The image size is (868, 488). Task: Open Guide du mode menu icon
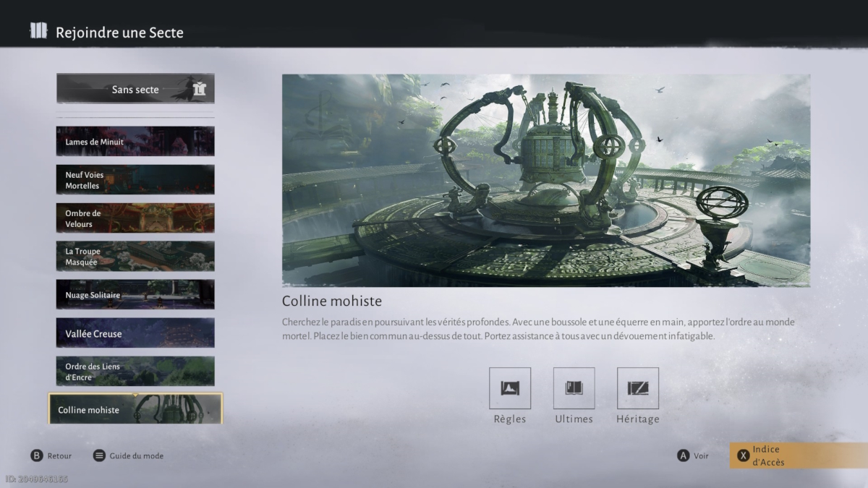[x=99, y=455]
